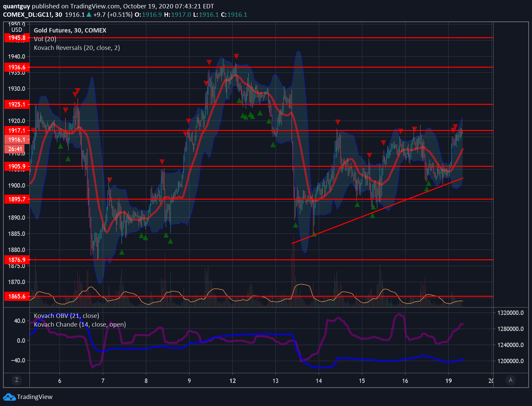Click the 1865.6 price level label
This screenshot has height=406, width=532.
tap(17, 296)
